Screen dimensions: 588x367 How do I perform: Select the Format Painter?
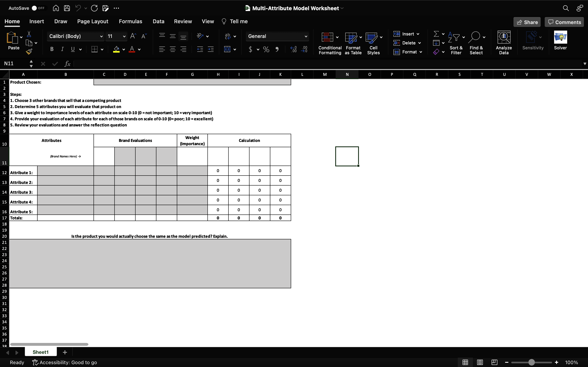click(29, 51)
